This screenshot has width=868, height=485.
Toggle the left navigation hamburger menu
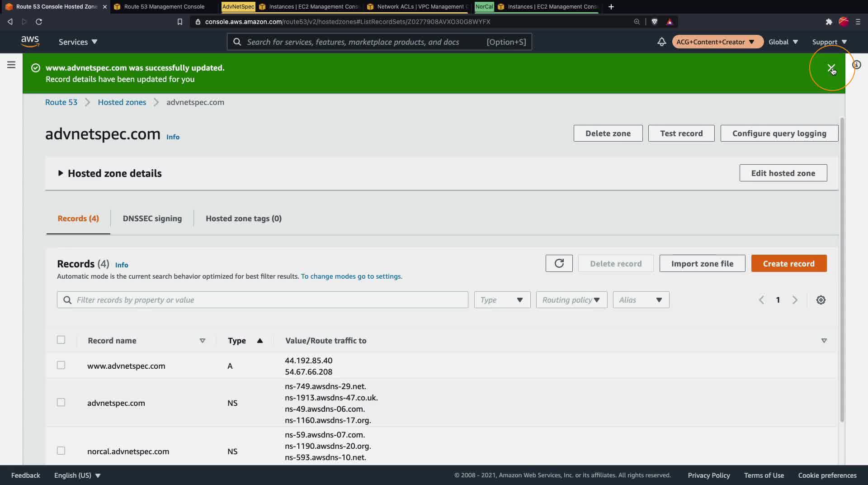tap(11, 65)
